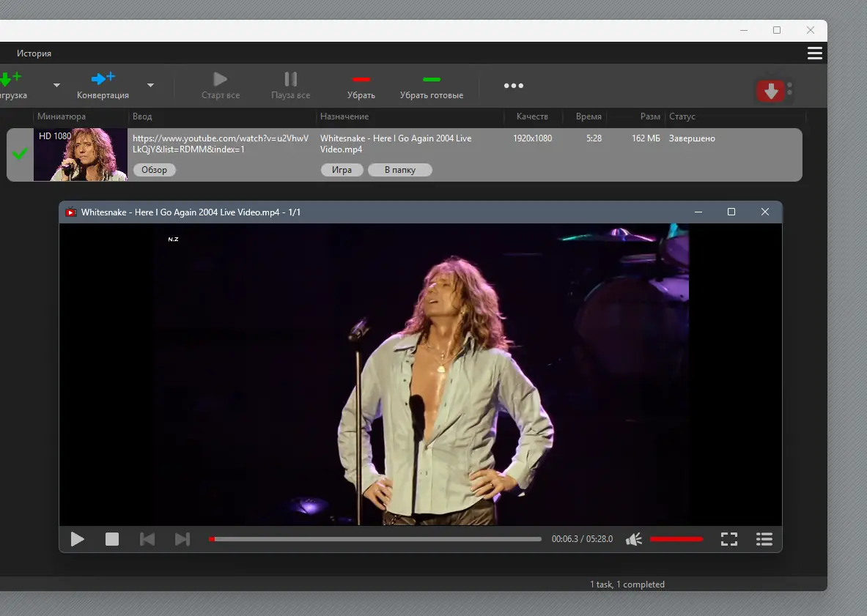Screen dimensions: 867x616
Task: Open the История menu
Action: coord(34,53)
